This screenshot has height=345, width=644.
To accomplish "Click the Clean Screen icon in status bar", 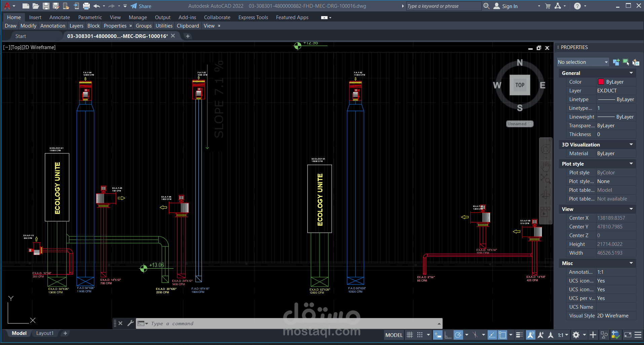I will pyautogui.click(x=628, y=335).
